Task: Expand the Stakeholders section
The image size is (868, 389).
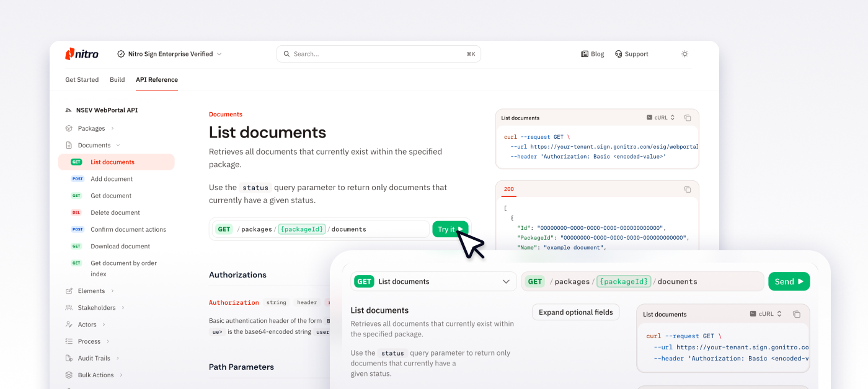Action: (123, 307)
